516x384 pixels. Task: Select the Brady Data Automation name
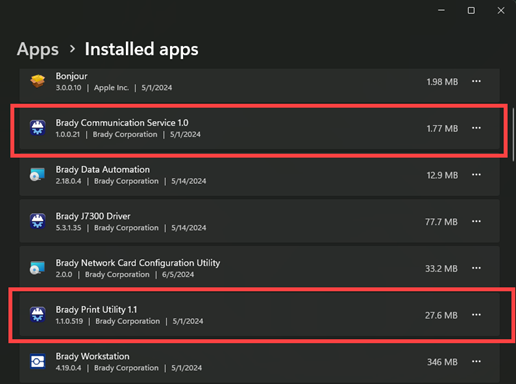pos(103,169)
